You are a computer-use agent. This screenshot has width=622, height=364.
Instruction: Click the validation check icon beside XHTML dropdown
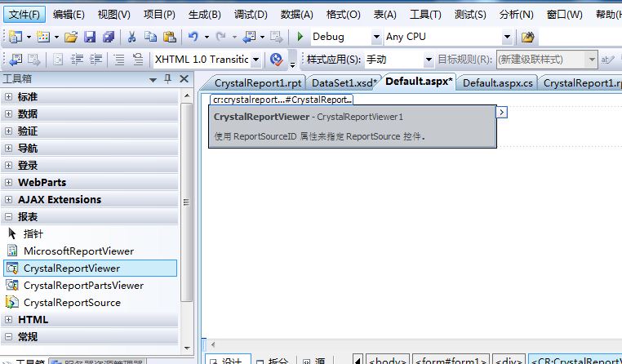[277, 60]
